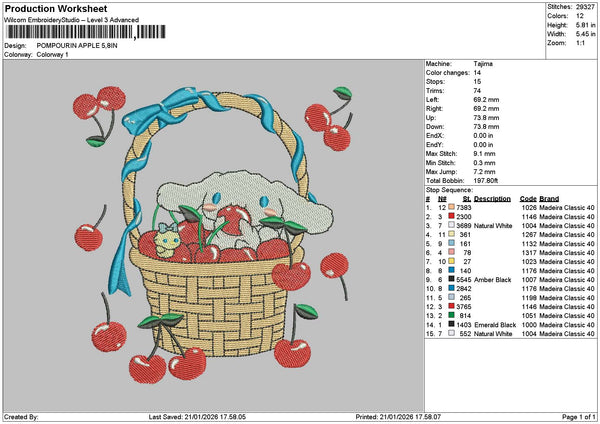The width and height of the screenshot is (600, 424).
Task: Select the Min Stitch value 0.3 mm
Action: click(484, 163)
